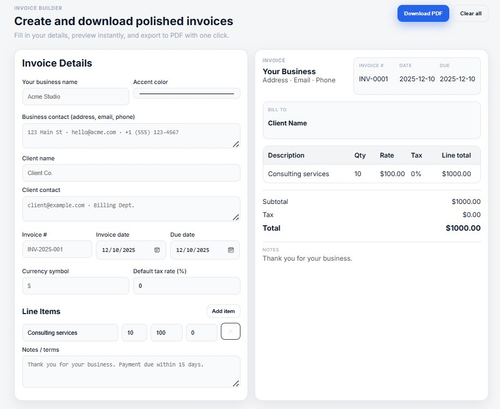Focus the Currency symbol field
The width and height of the screenshot is (500, 409).
[76, 286]
